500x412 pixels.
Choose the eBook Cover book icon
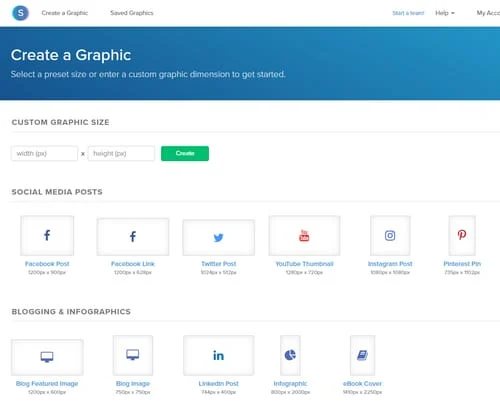point(362,355)
